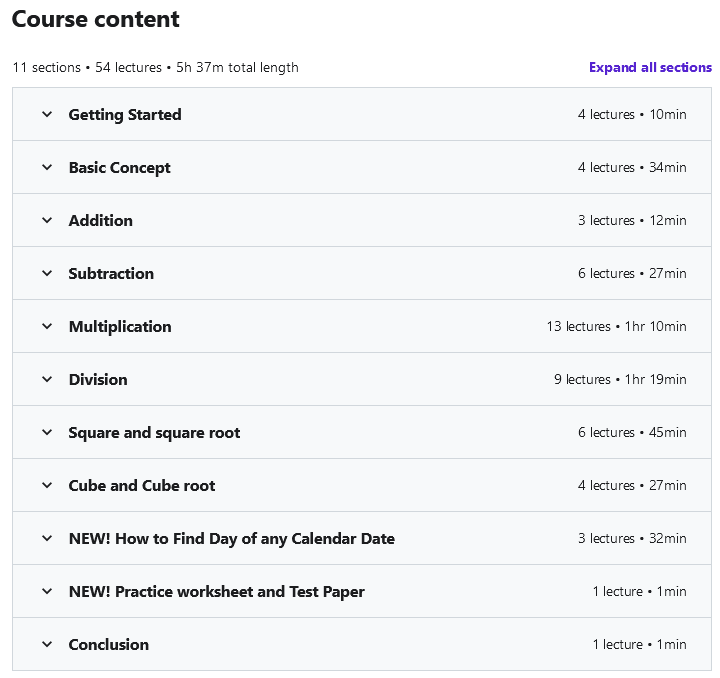Click Square and square root heading
The height and width of the screenshot is (678, 720).
154,433
